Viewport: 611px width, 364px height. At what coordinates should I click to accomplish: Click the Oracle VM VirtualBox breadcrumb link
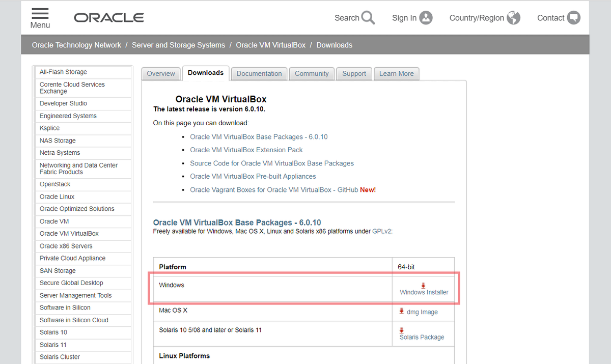[x=271, y=45]
